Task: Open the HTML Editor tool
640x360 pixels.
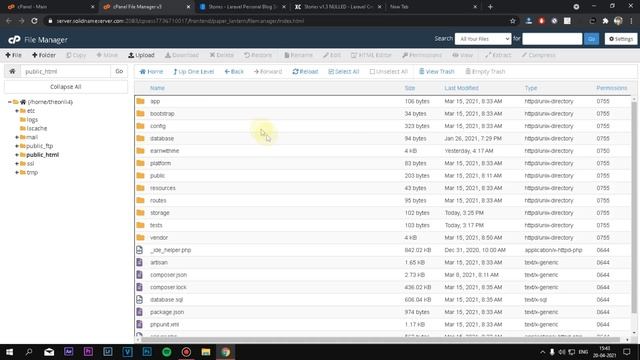Action: pos(371,55)
